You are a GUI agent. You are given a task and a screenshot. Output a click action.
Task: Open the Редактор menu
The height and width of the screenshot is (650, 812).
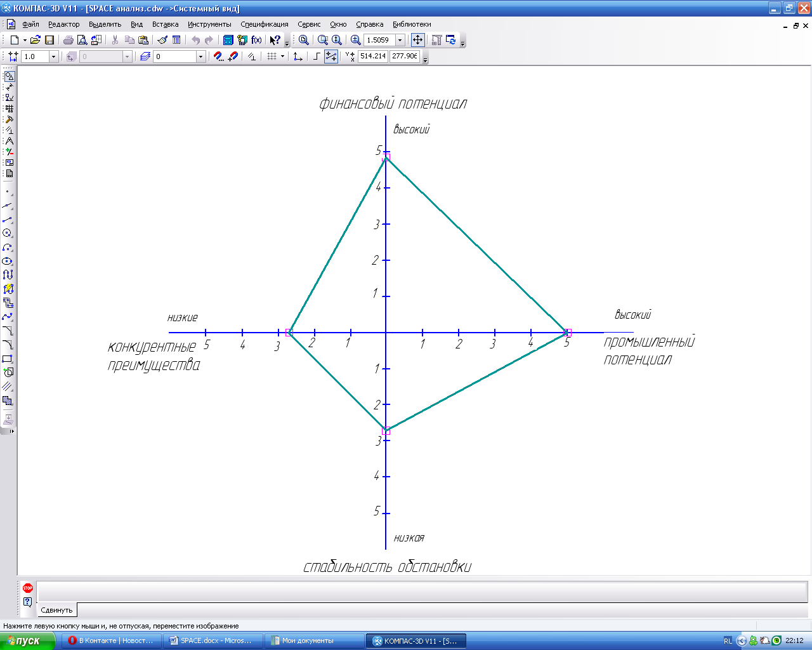click(64, 24)
